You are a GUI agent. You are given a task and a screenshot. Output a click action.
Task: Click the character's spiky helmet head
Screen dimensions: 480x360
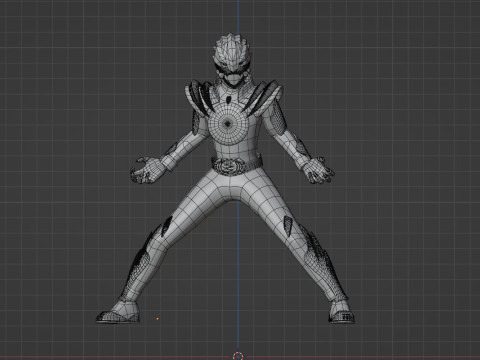pyautogui.click(x=232, y=61)
